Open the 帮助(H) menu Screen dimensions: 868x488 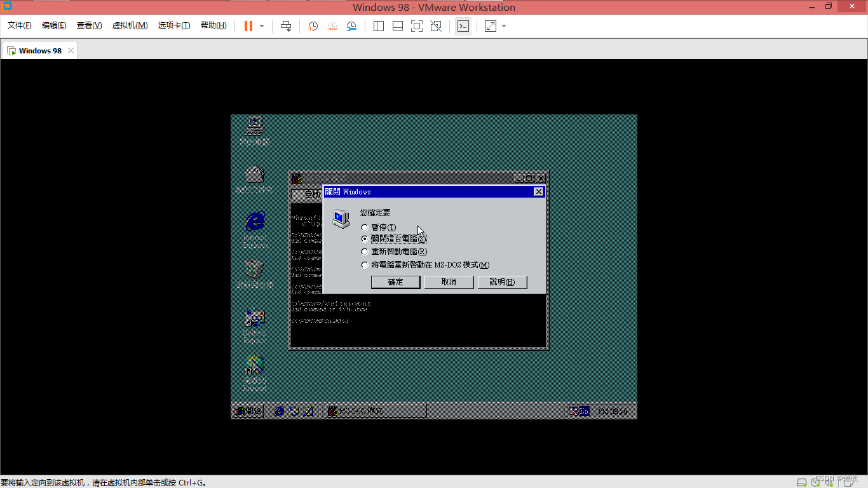pos(214,25)
